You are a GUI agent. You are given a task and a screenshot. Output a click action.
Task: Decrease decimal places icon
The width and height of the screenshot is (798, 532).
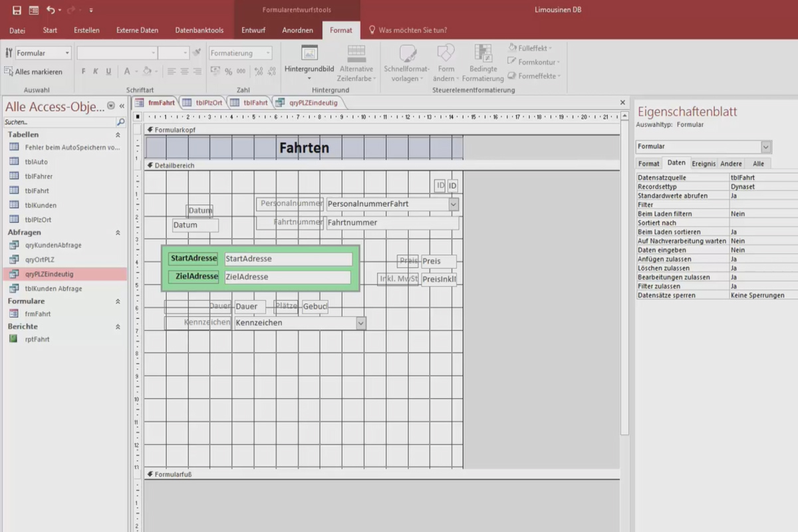click(271, 71)
